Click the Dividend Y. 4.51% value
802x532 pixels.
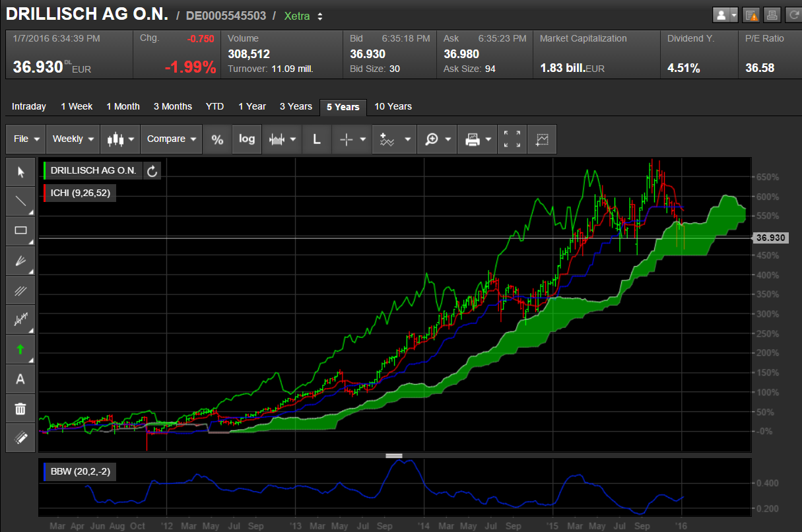click(x=684, y=68)
